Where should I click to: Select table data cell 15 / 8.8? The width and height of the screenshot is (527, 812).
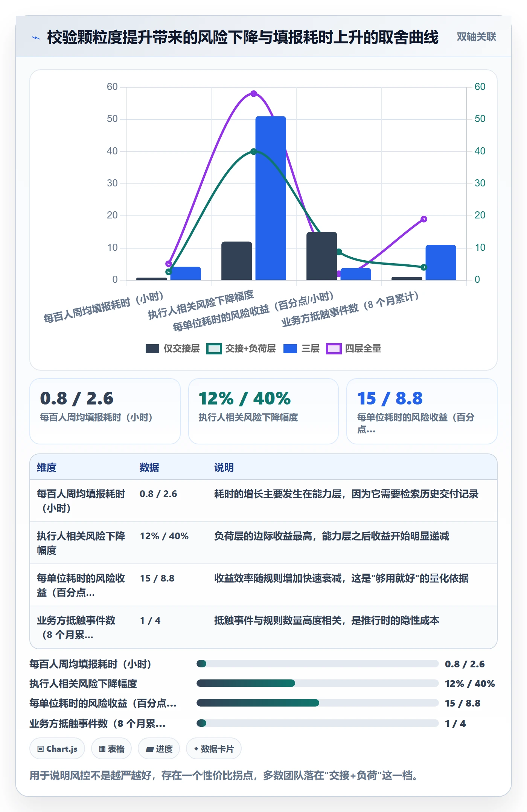coord(157,578)
